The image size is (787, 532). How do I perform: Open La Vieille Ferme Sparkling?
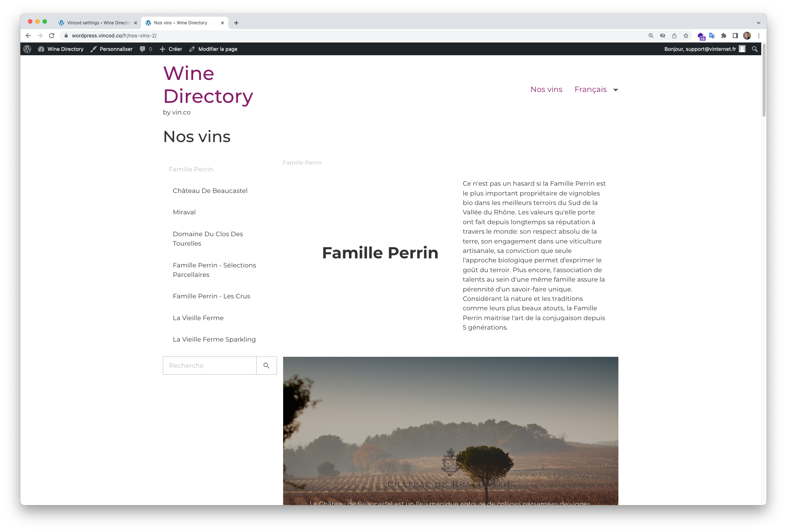tap(214, 339)
